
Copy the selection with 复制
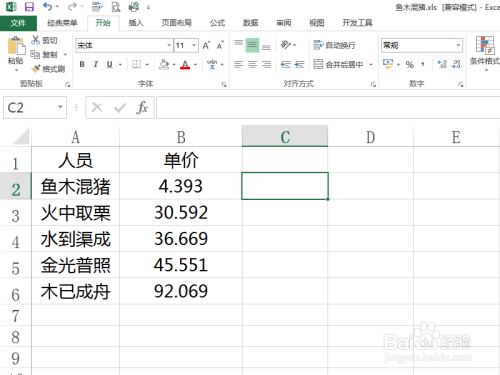(x=44, y=54)
